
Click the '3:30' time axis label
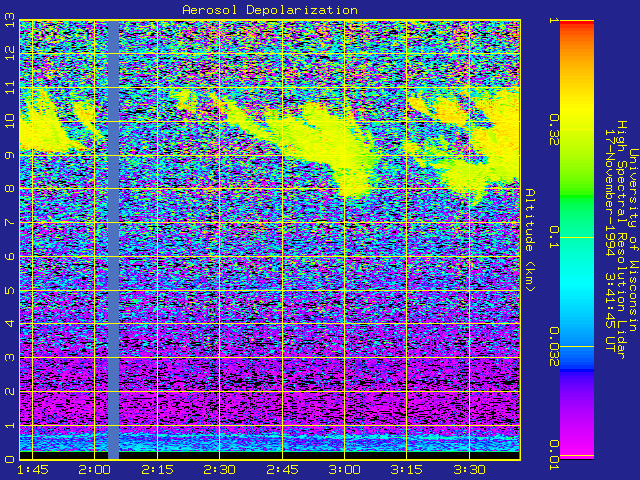click(469, 469)
